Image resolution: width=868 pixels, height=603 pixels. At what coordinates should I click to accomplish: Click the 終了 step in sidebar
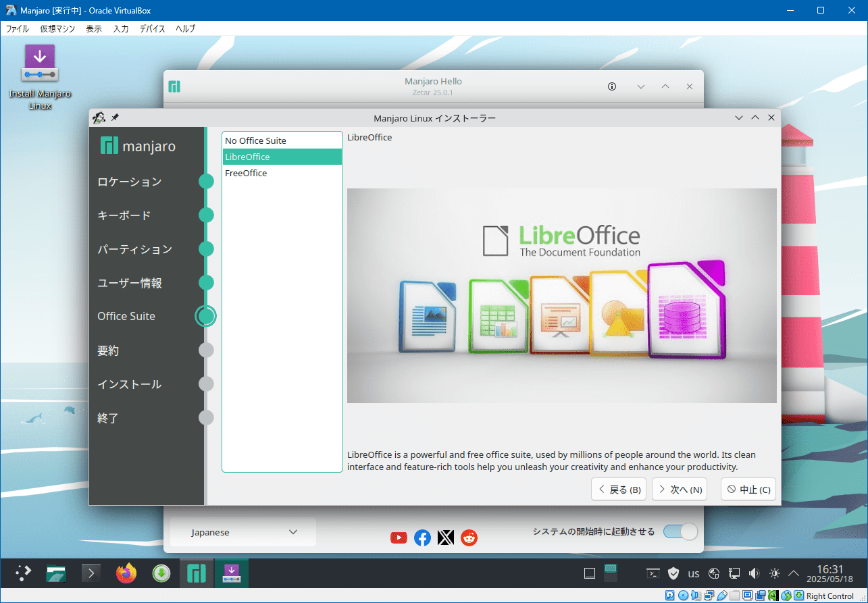[108, 418]
